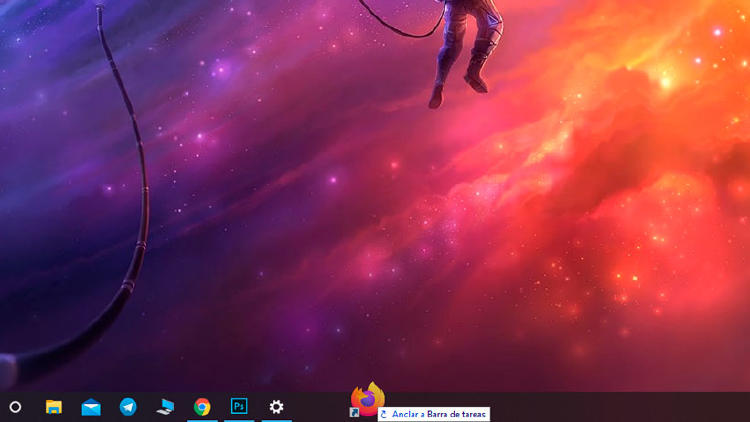Click the computer icon beside Telegram
Screen dimensions: 750x422
pyautogui.click(x=165, y=407)
